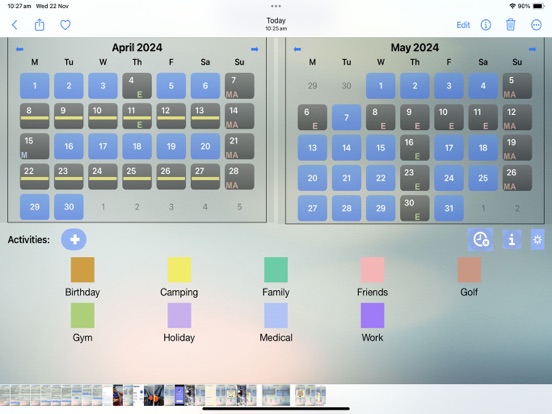Open the first thumbnail in the filmstrip
The image size is (552, 414).
[x=5, y=395]
